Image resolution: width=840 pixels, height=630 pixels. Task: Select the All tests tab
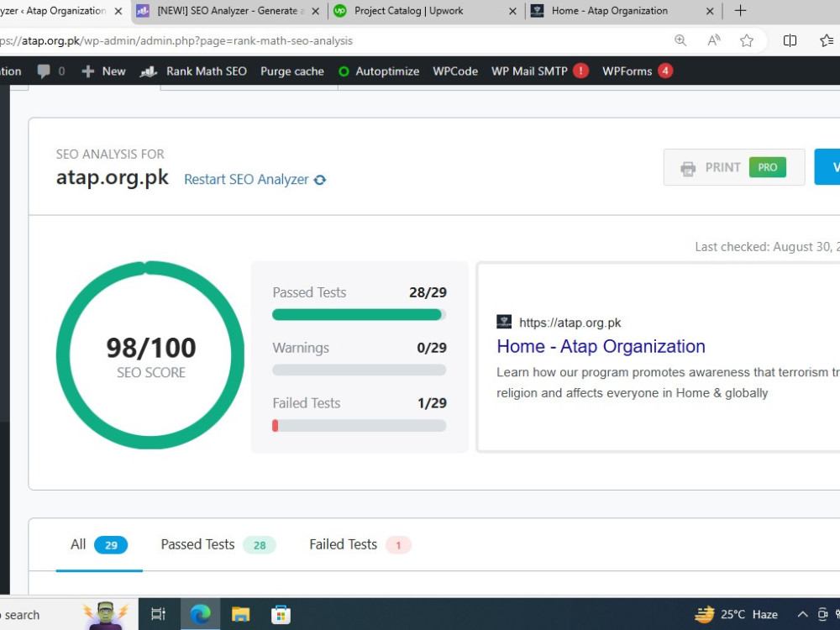[x=99, y=545]
